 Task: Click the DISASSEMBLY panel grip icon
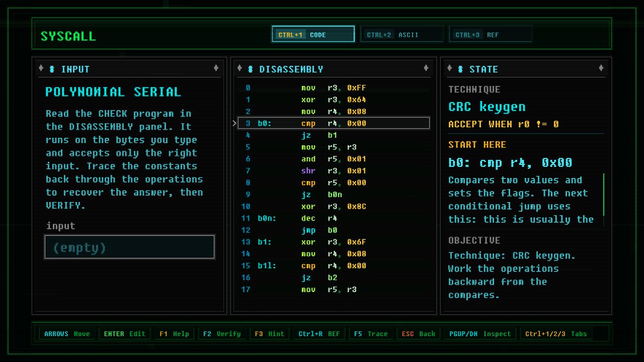point(251,69)
